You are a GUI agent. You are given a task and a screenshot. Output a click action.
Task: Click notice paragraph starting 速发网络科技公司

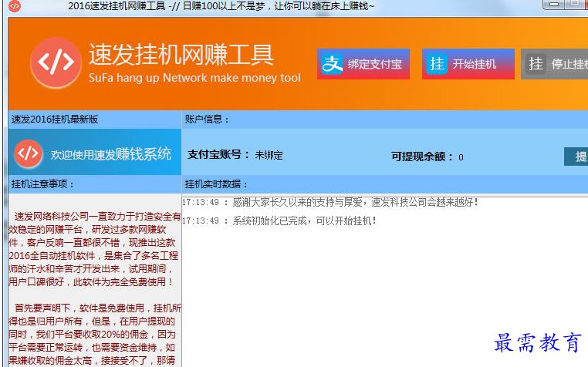click(95, 249)
